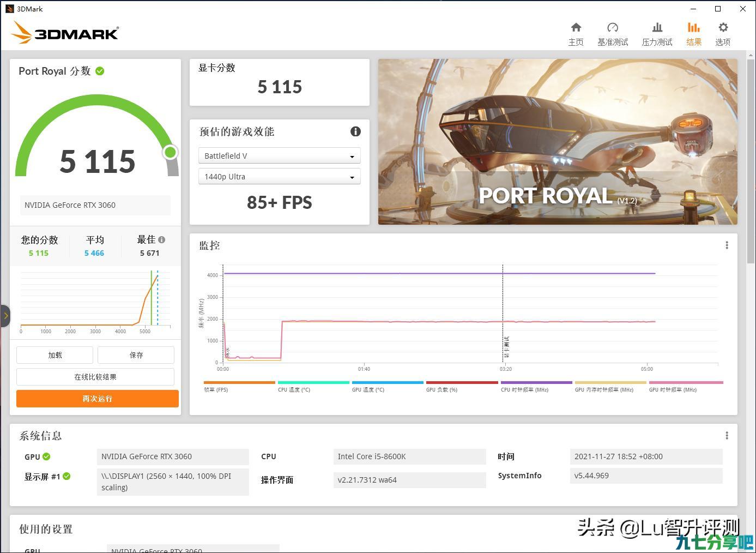
Task: Open the 选项 options tab
Action: point(723,34)
